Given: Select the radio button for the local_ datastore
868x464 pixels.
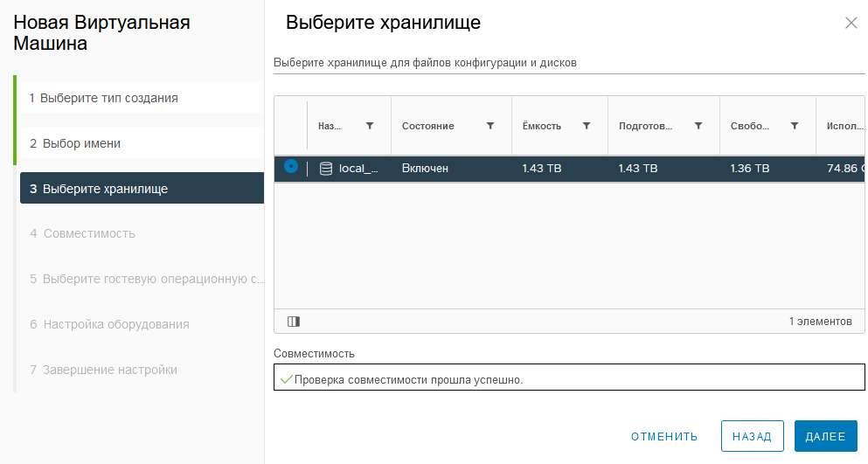Looking at the screenshot, I should coord(291,166).
